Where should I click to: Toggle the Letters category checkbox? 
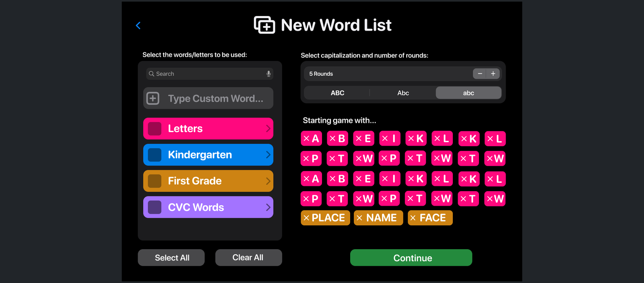[155, 129]
